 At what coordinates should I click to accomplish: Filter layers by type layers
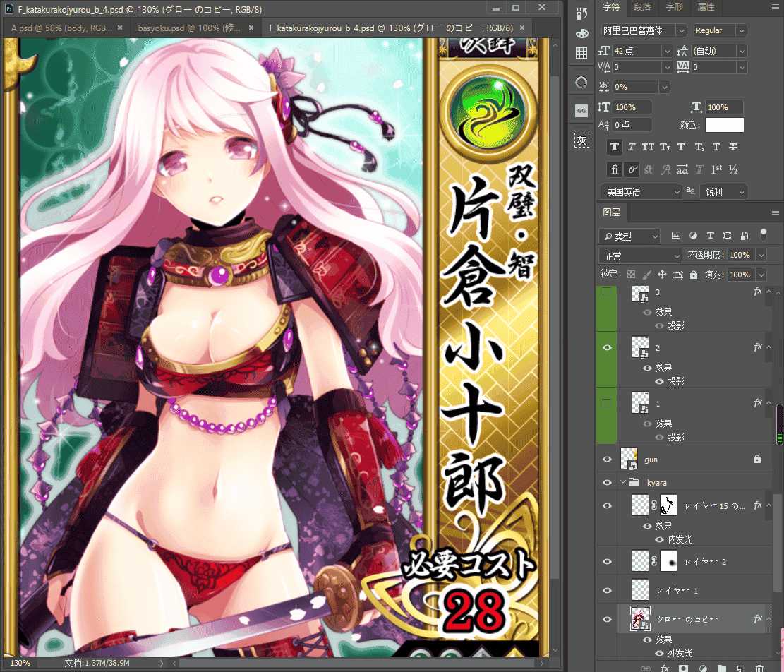click(x=710, y=236)
